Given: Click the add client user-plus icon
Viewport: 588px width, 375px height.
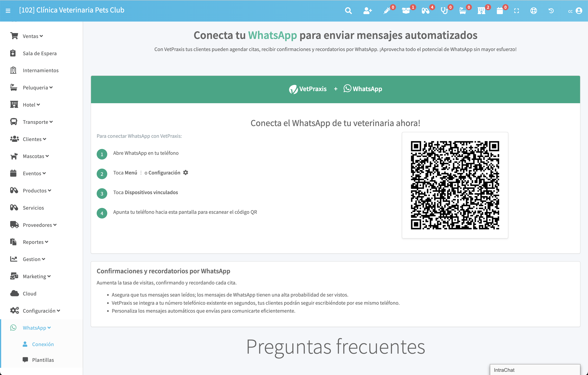Looking at the screenshot, I should (367, 11).
